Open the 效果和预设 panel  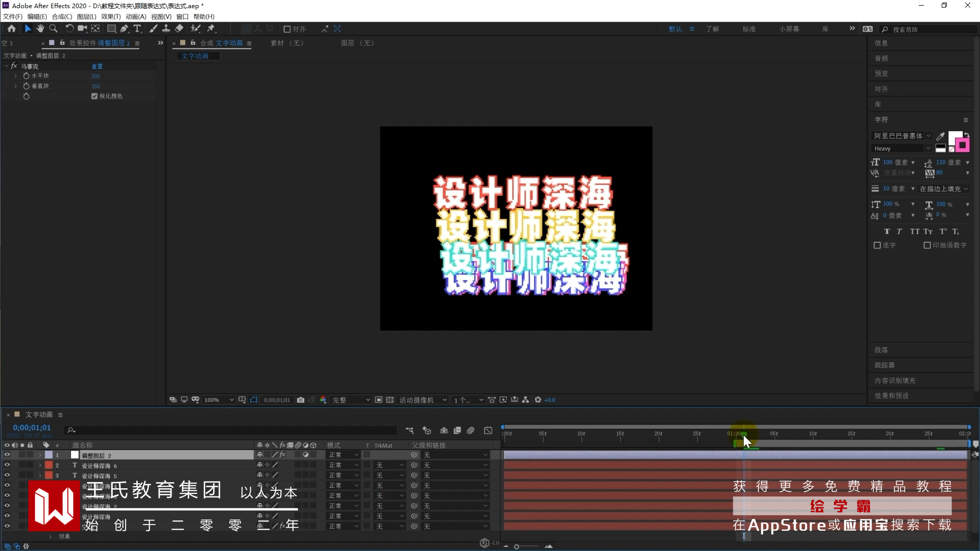891,396
